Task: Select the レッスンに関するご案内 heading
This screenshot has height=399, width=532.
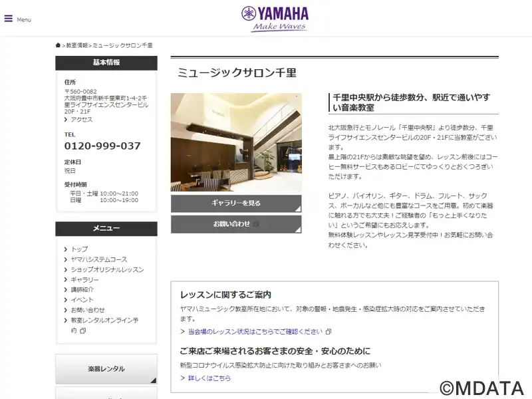Action: tap(225, 295)
